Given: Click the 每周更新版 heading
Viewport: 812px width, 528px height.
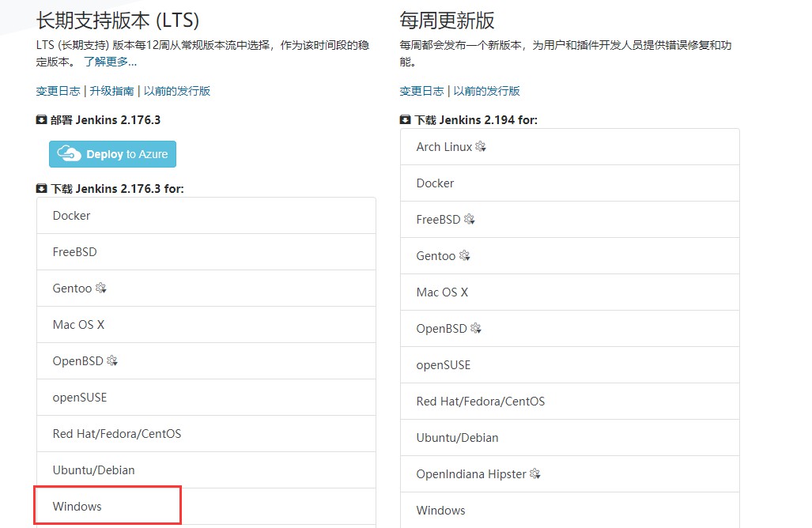Looking at the screenshot, I should tap(447, 21).
